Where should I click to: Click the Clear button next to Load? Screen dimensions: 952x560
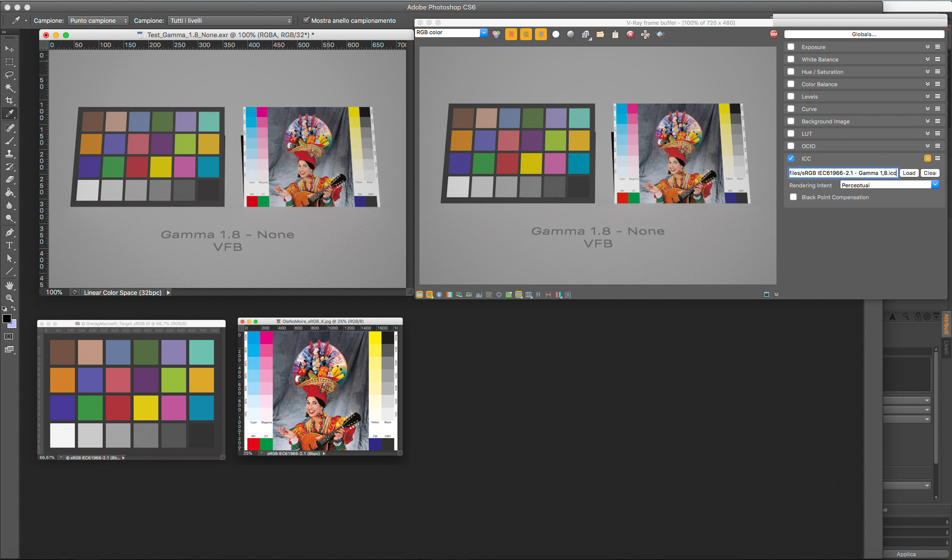(x=930, y=173)
